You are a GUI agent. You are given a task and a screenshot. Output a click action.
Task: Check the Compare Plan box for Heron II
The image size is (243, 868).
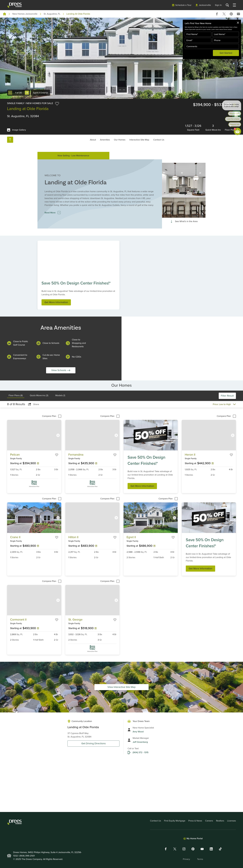pos(234,416)
